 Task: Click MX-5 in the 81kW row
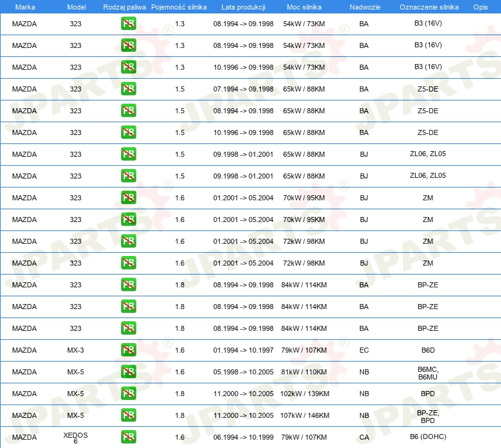(x=76, y=372)
